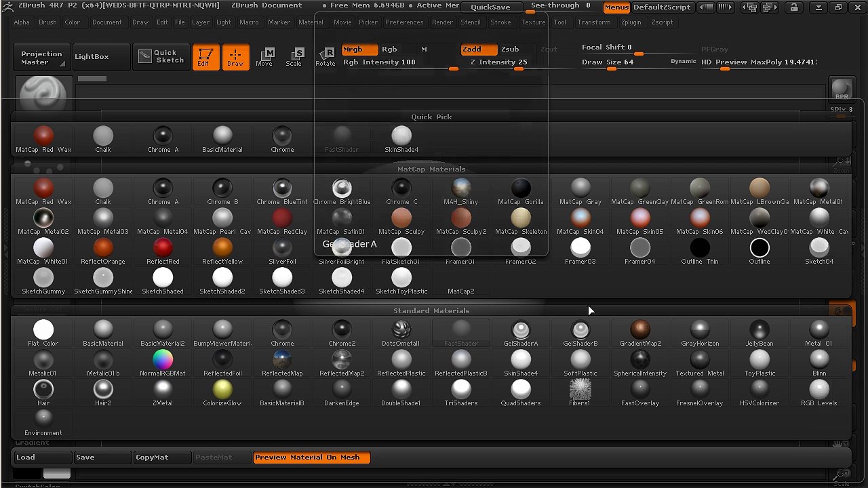Screen dimensions: 868x488
Task: Open the Stroke menu
Action: point(500,22)
